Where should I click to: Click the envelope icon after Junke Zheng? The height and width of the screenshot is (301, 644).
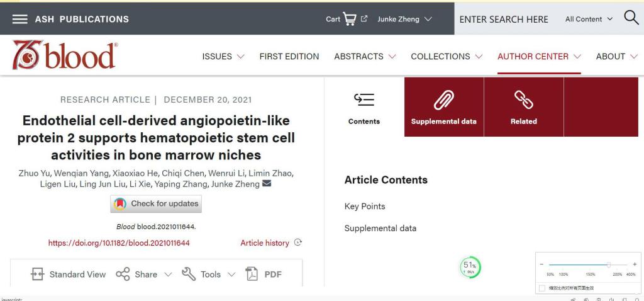267,183
